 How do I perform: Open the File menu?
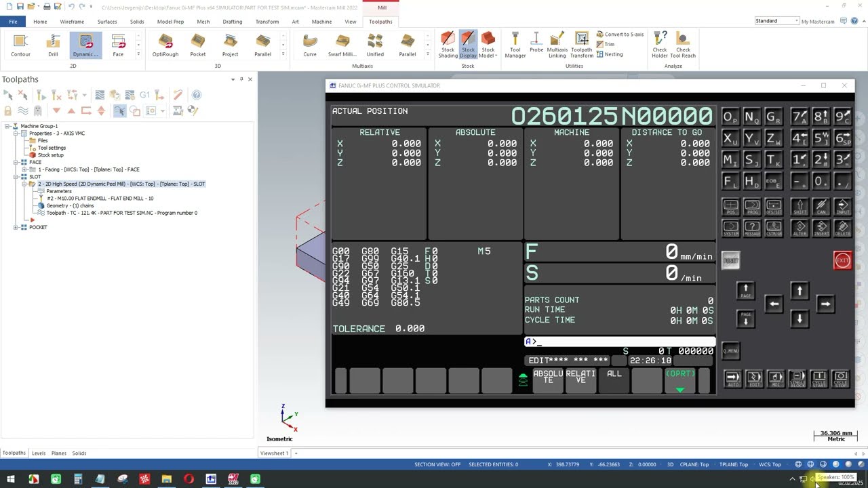13,22
